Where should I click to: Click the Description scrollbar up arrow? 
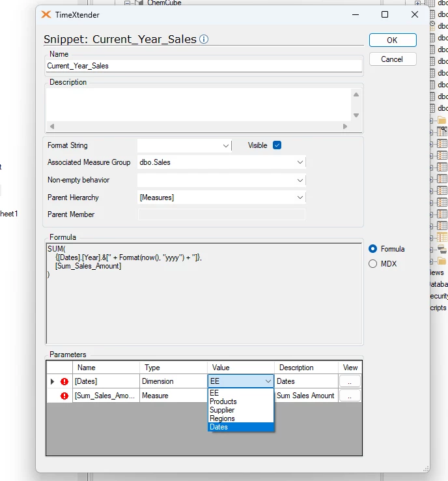click(x=356, y=95)
